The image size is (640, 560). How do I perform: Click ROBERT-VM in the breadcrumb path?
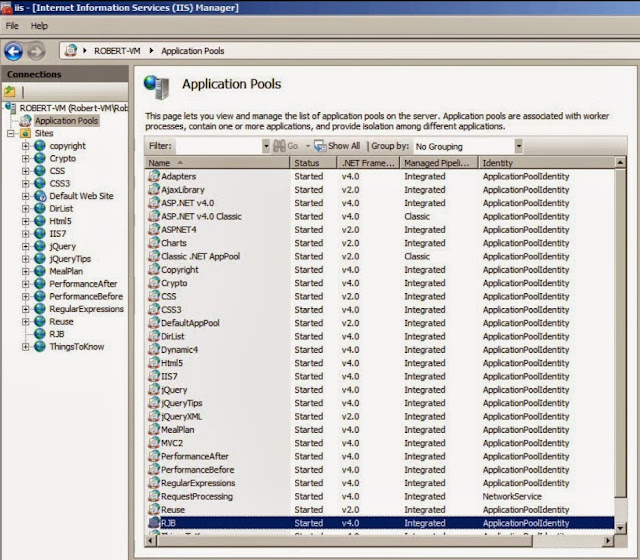[x=117, y=51]
